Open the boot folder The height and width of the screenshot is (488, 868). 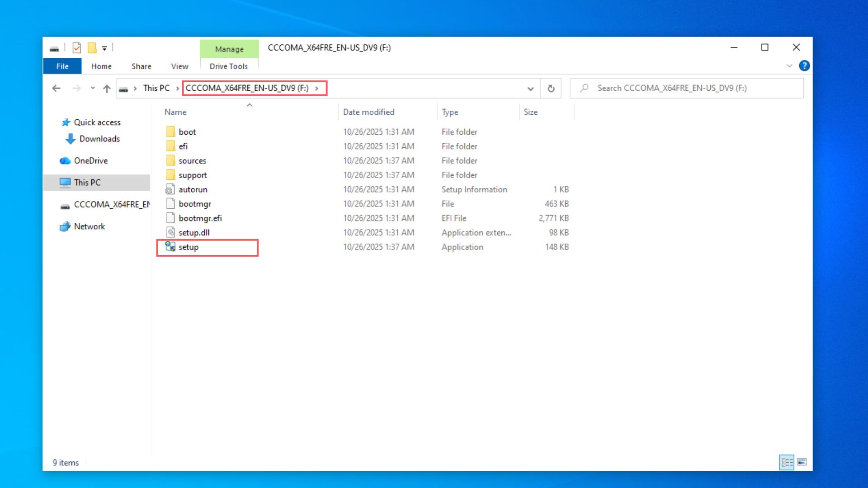[x=187, y=131]
